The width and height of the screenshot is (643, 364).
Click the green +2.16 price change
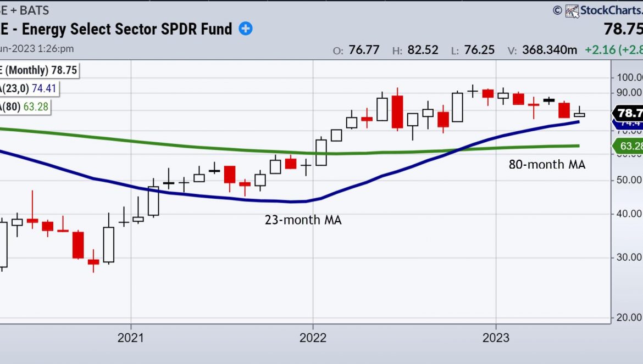(x=600, y=50)
